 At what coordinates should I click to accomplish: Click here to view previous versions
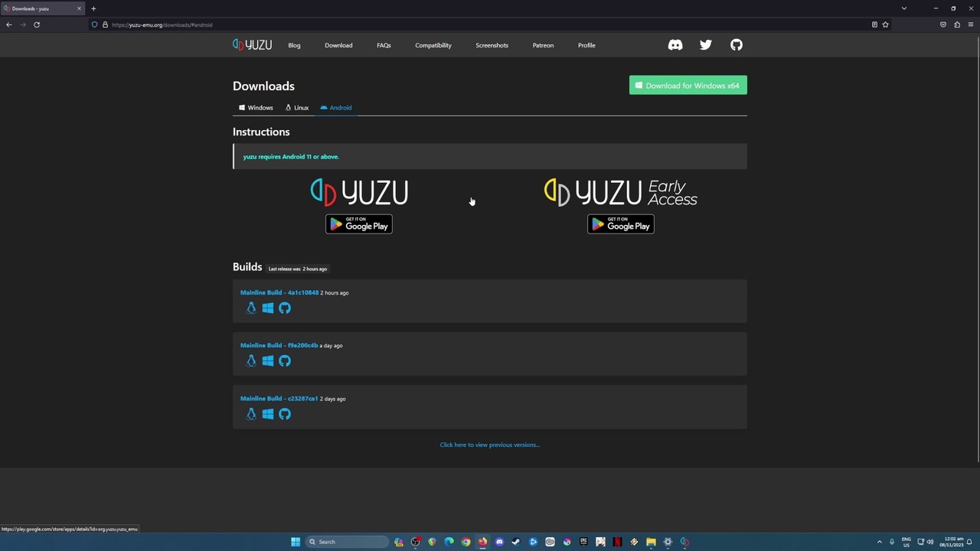click(490, 445)
